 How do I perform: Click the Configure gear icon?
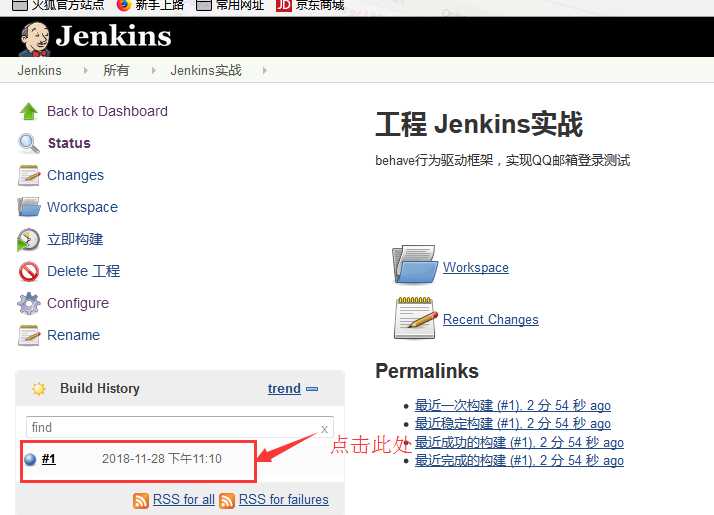(x=29, y=303)
